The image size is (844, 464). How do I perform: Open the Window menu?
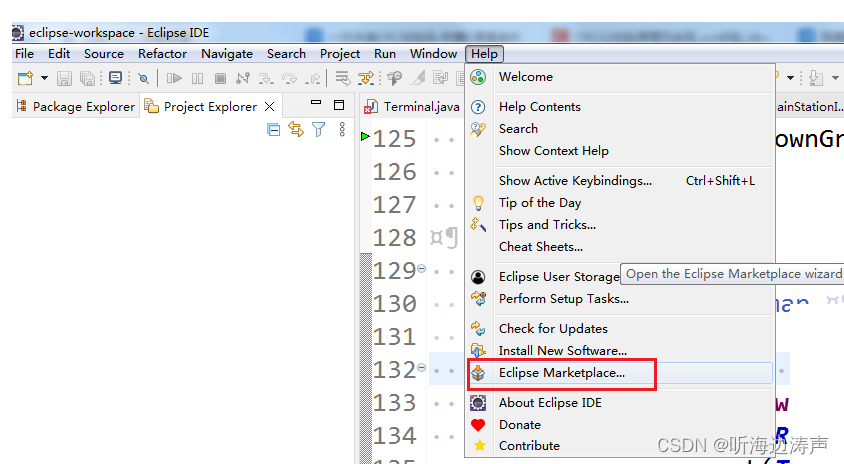click(433, 54)
